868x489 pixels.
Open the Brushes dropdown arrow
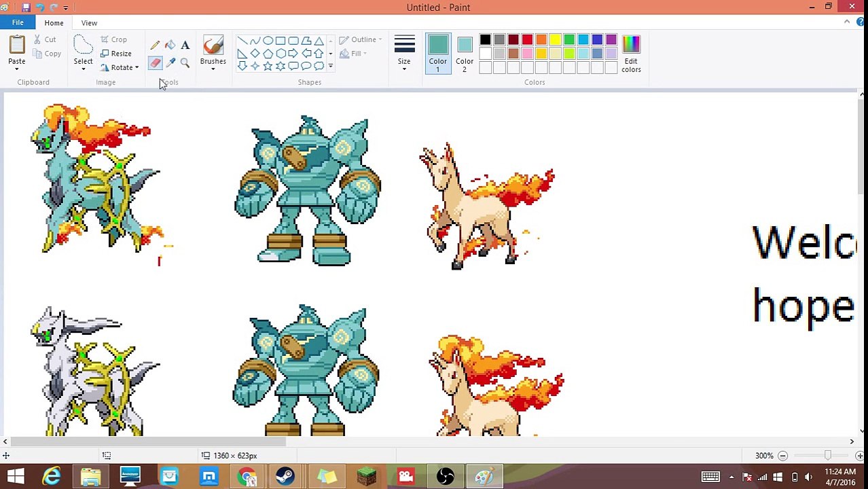213,69
